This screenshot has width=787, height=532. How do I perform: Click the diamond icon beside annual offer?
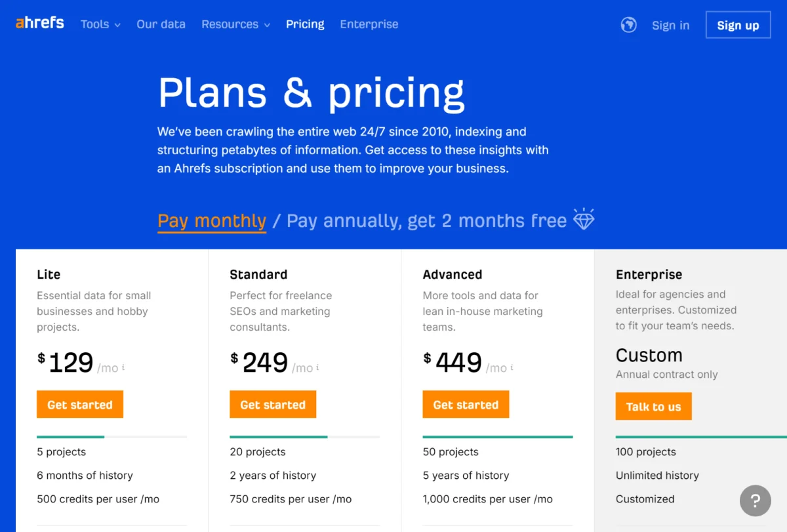pyautogui.click(x=584, y=219)
